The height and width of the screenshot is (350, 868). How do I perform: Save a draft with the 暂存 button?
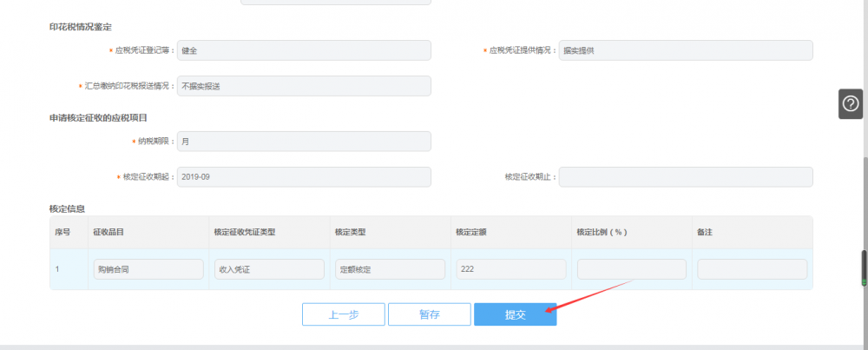pyautogui.click(x=429, y=314)
